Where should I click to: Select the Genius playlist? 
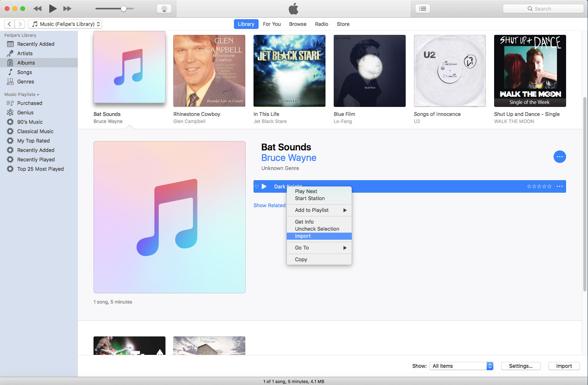[25, 112]
